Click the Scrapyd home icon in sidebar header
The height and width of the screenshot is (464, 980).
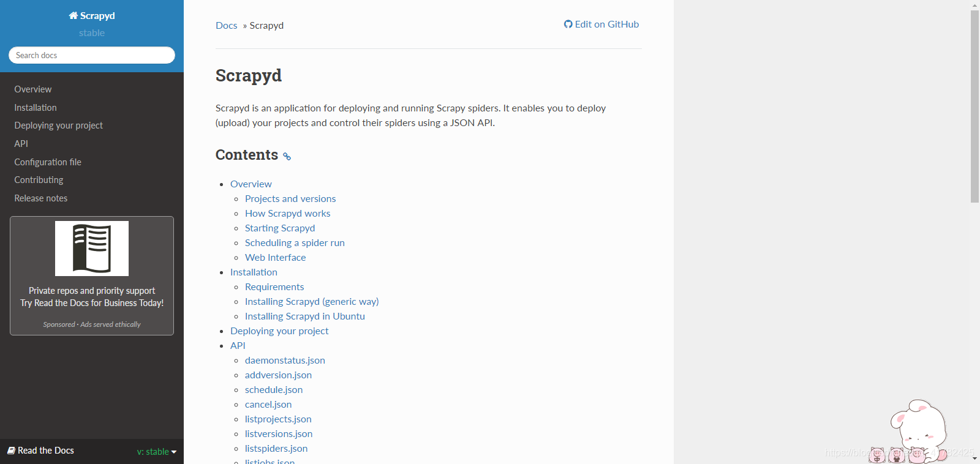(x=73, y=16)
